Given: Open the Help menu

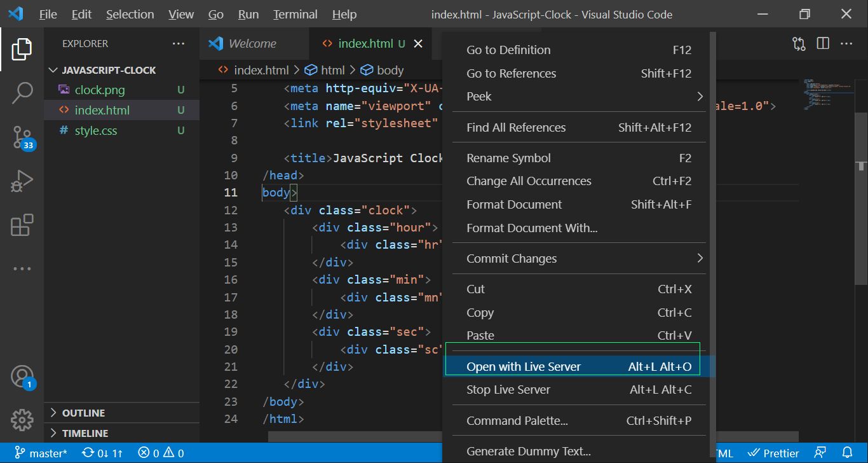Looking at the screenshot, I should [x=344, y=14].
